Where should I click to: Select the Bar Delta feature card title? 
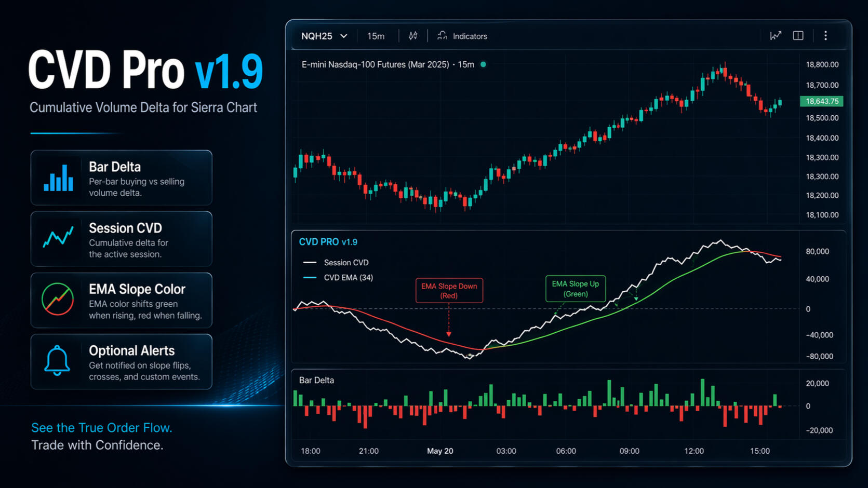tap(115, 167)
